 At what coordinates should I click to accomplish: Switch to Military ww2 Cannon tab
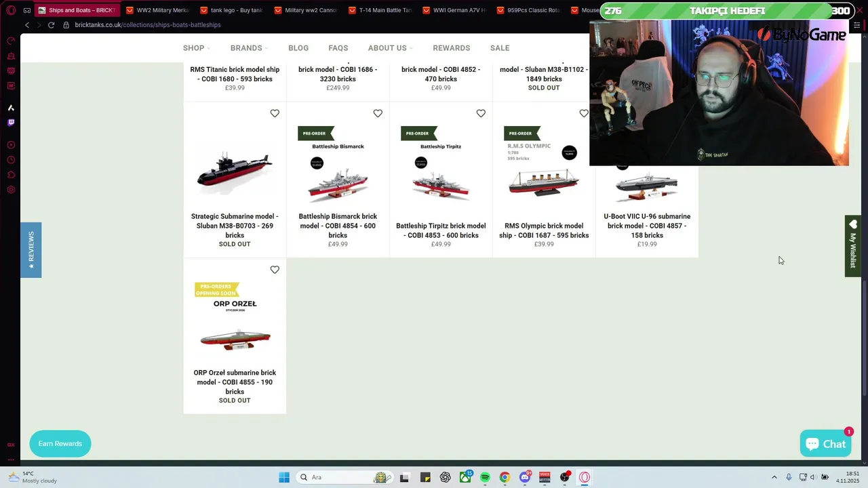[306, 10]
